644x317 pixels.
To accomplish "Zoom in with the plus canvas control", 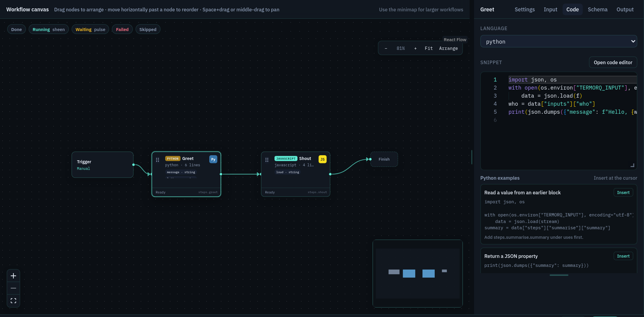I will pyautogui.click(x=13, y=276).
